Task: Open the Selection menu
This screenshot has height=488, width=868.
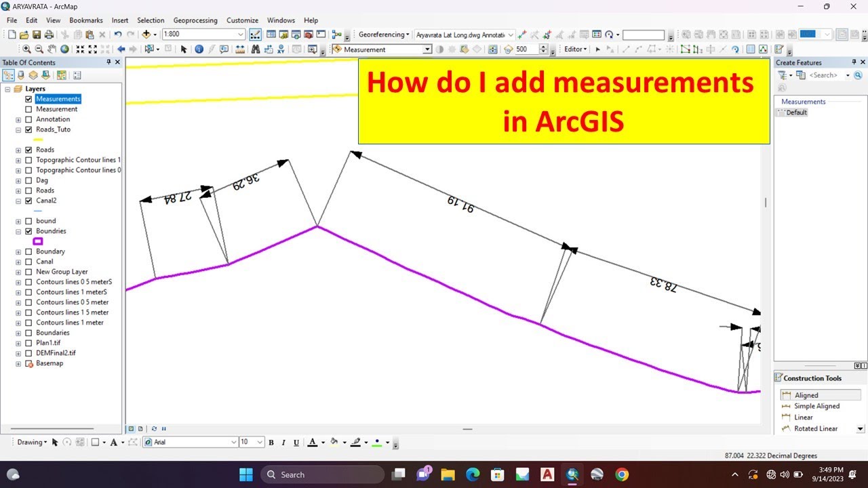Action: click(x=151, y=20)
